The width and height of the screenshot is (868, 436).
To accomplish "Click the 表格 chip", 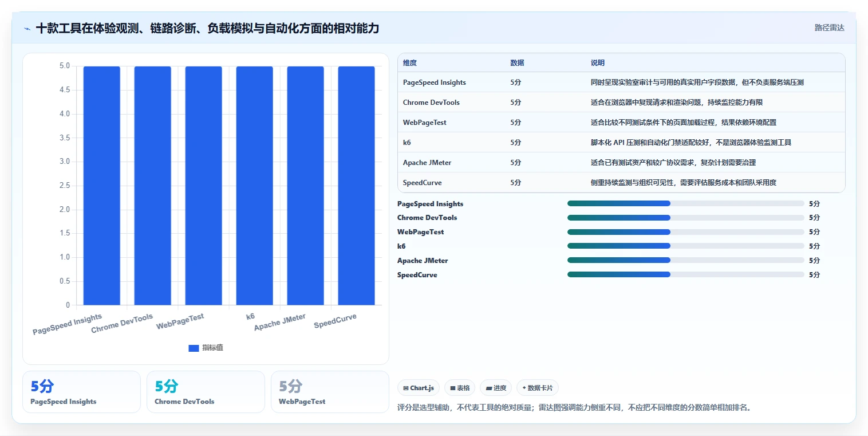I will 460,388.
